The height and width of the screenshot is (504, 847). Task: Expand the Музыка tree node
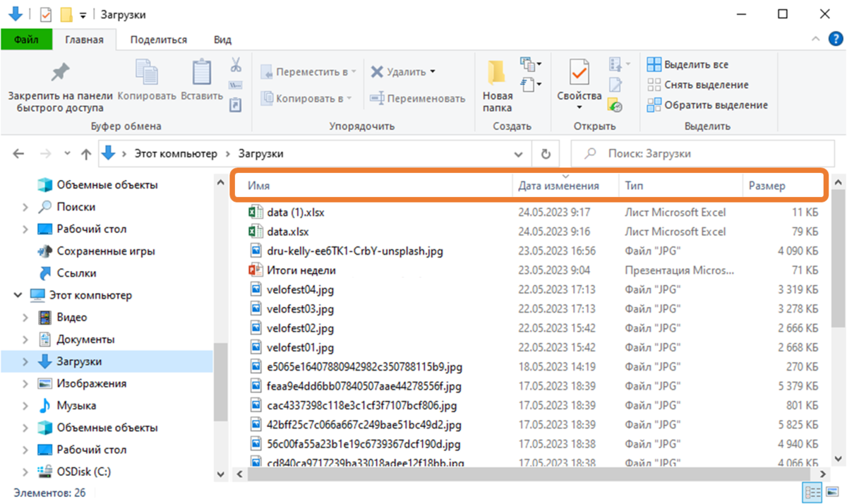click(x=25, y=406)
